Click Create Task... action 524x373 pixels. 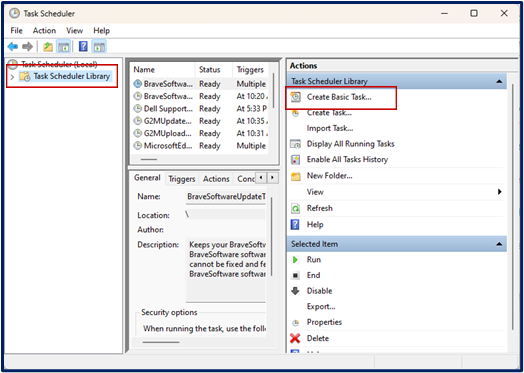tap(329, 113)
